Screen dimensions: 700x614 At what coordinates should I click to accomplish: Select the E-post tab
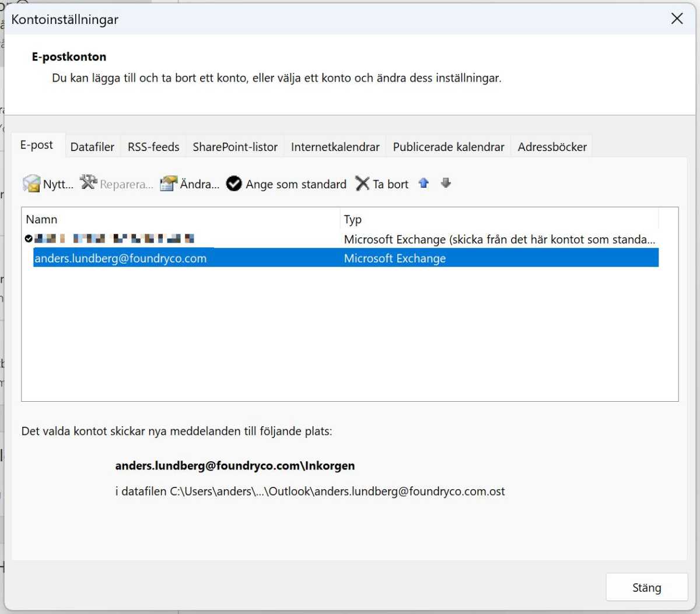click(x=37, y=145)
